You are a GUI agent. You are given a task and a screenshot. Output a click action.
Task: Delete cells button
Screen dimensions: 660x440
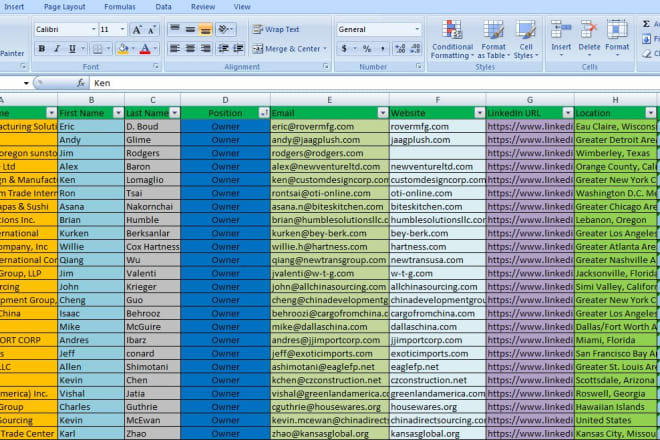tap(589, 39)
